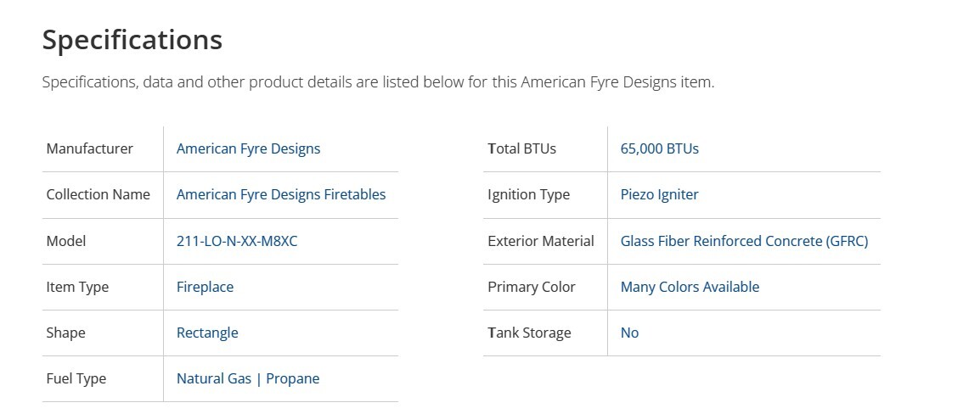Image resolution: width=980 pixels, height=414 pixels.
Task: Open the American Fyre Designs Firetables collection link
Action: tap(280, 194)
